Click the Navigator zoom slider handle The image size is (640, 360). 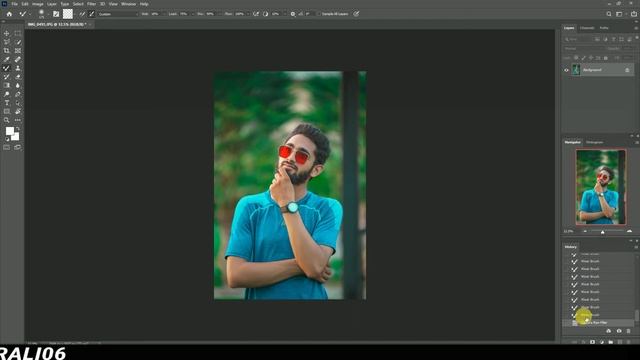coord(602,232)
